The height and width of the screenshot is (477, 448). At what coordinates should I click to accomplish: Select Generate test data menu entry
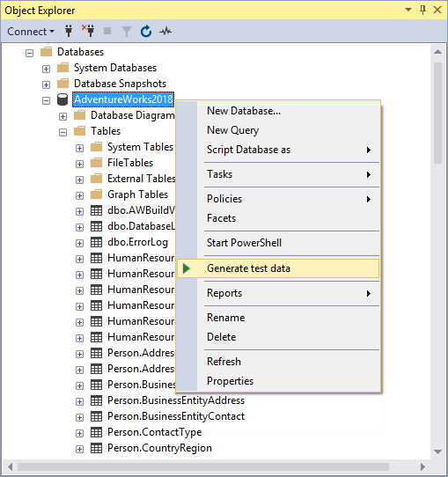[278, 268]
